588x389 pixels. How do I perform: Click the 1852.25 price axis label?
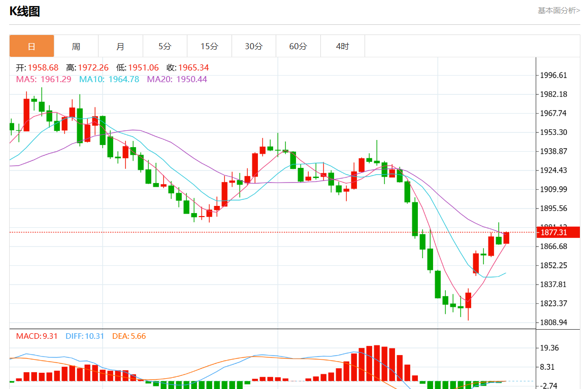pyautogui.click(x=553, y=265)
